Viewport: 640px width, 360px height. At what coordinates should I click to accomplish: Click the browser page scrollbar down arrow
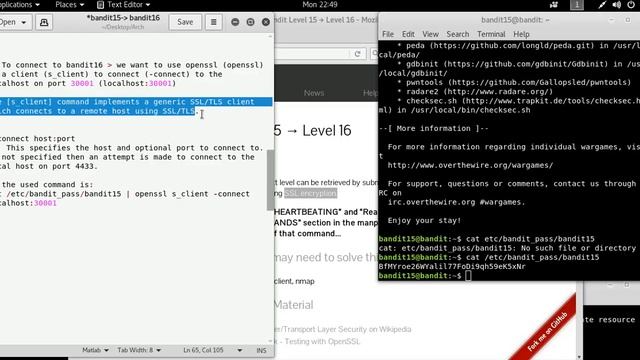click(x=579, y=357)
